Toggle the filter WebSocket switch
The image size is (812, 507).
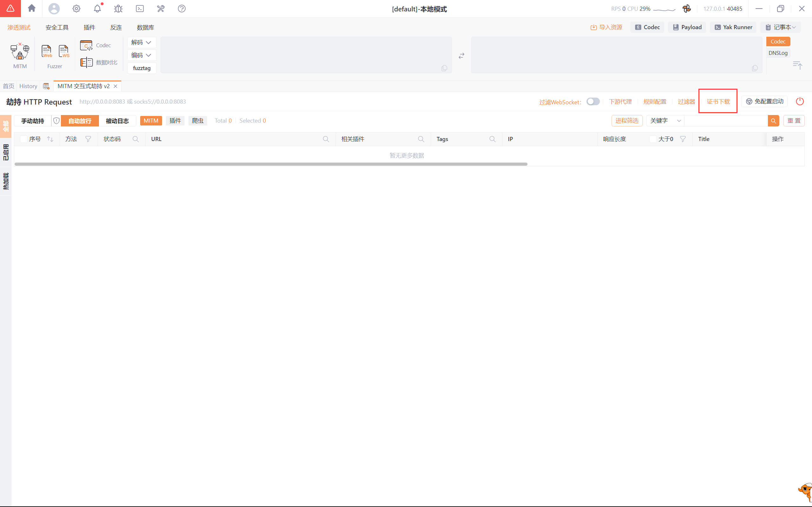(x=593, y=102)
